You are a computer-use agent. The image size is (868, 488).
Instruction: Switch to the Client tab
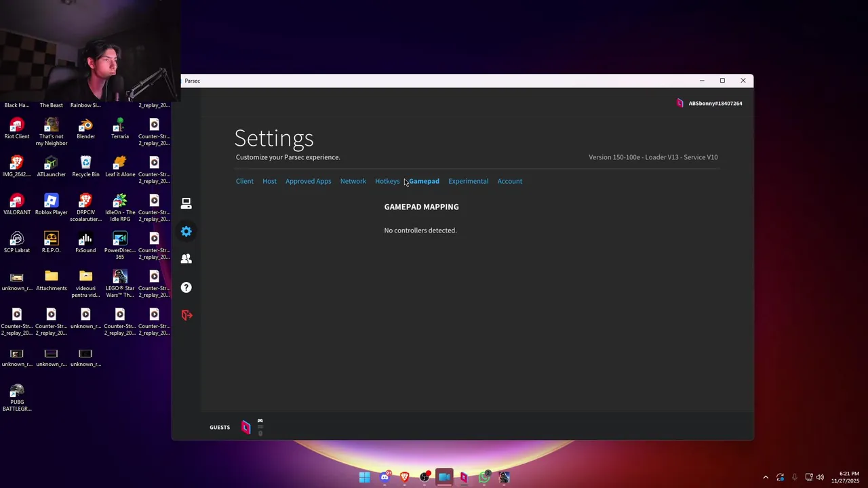[245, 181]
